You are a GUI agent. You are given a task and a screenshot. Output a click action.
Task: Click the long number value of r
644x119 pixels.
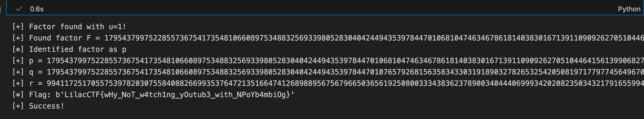click(345, 83)
